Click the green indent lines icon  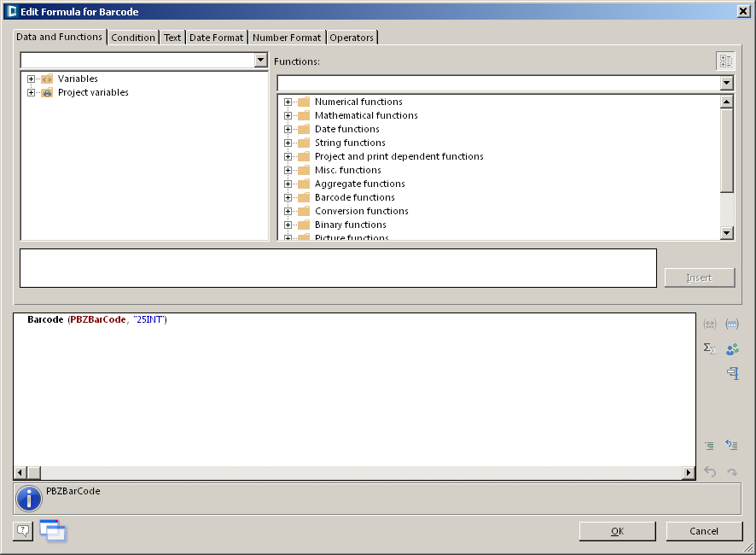click(709, 446)
